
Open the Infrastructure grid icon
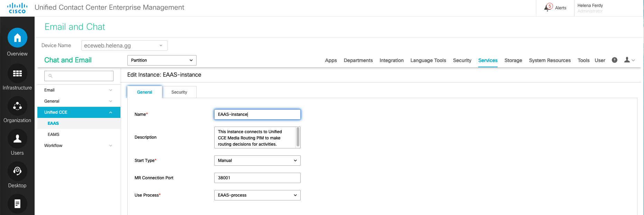click(17, 74)
